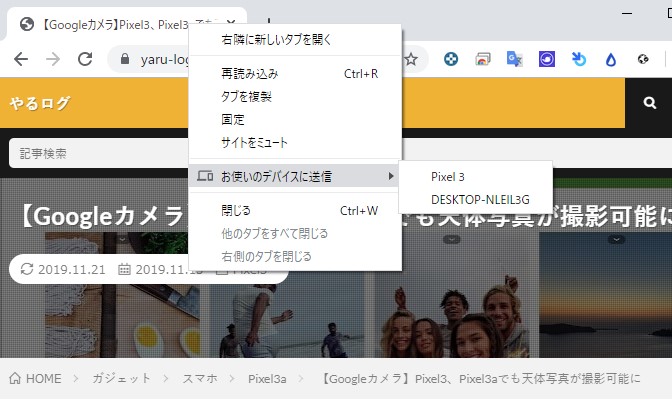This screenshot has height=406, width=672.
Task: Click the sunset seascape photo thumbnail
Action: pyautogui.click(x=605, y=296)
